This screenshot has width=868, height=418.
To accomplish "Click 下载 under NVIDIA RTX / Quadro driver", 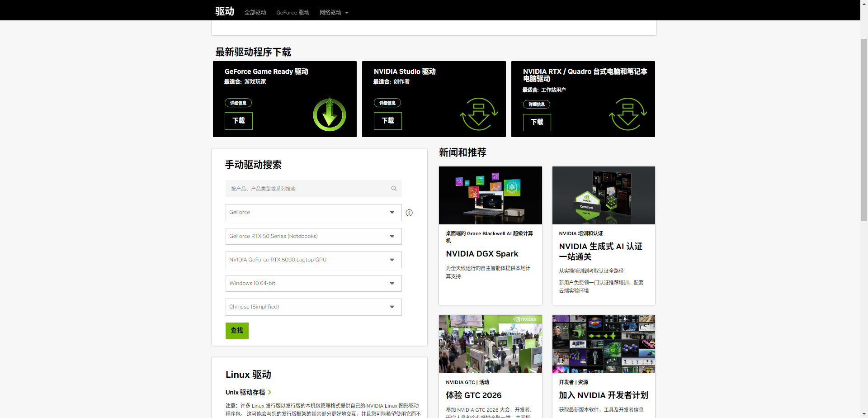I will 537,122.
